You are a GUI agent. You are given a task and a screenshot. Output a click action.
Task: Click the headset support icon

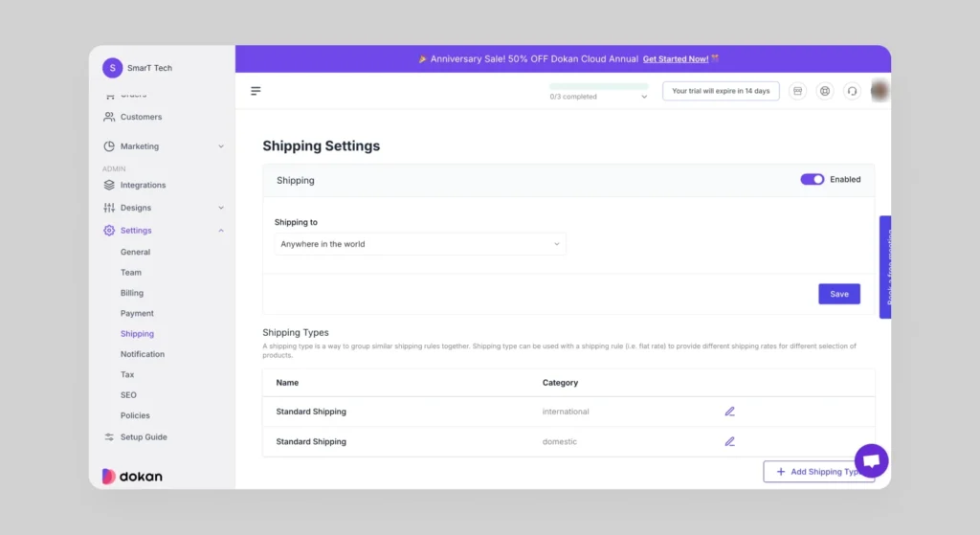852,91
